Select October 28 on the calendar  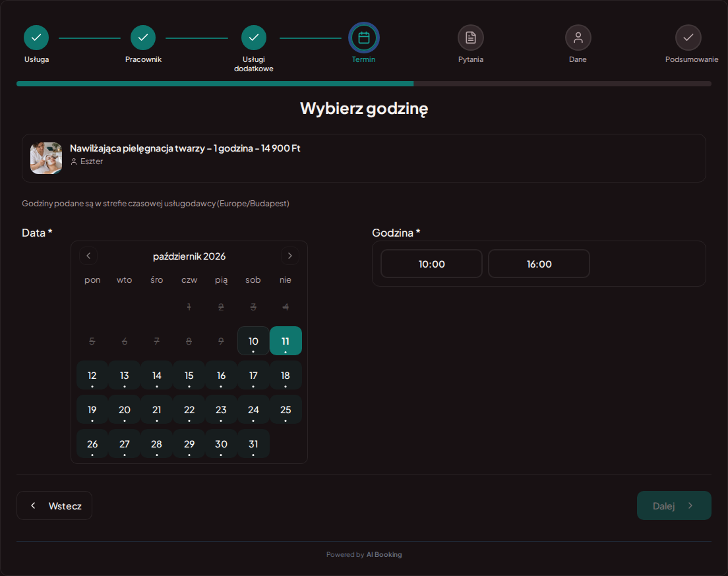coord(156,444)
